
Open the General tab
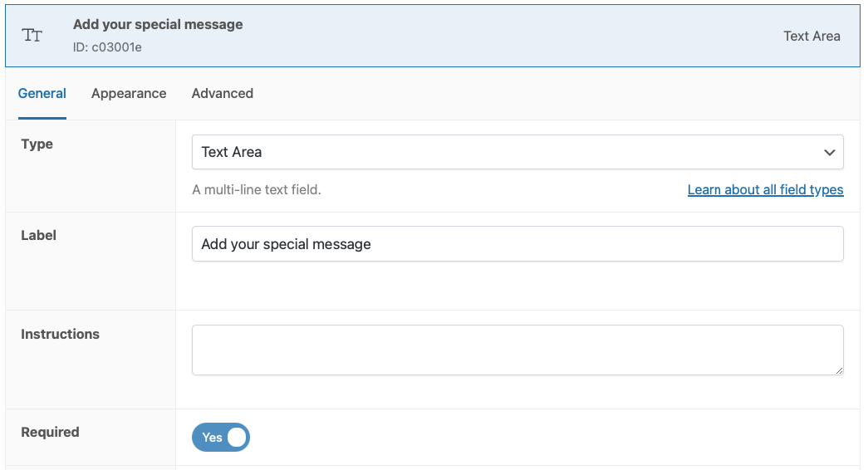[42, 94]
